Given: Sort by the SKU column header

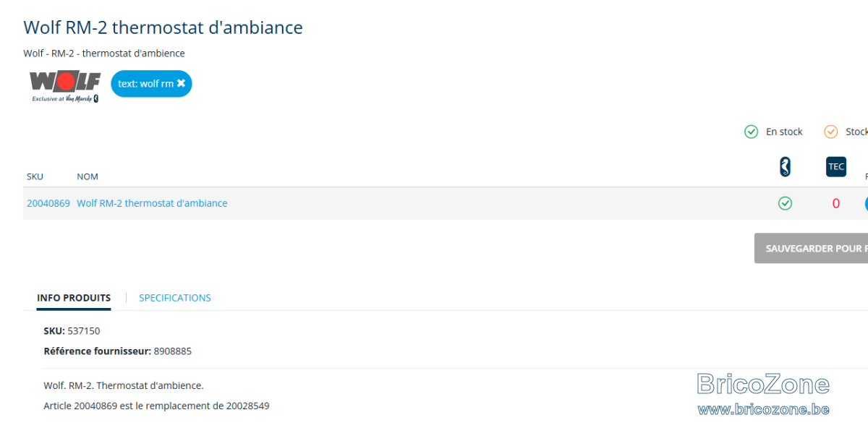Looking at the screenshot, I should 35,176.
